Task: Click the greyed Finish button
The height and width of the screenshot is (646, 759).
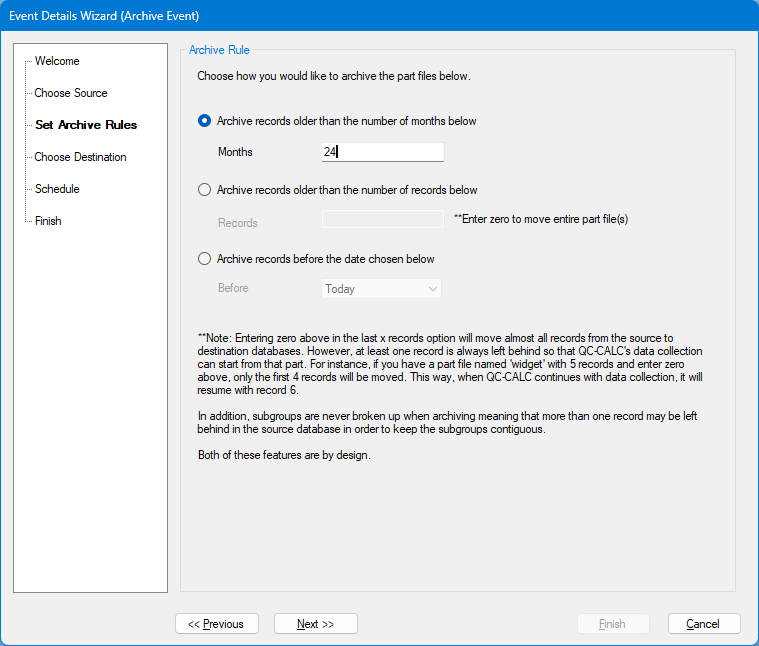Action: [x=613, y=624]
